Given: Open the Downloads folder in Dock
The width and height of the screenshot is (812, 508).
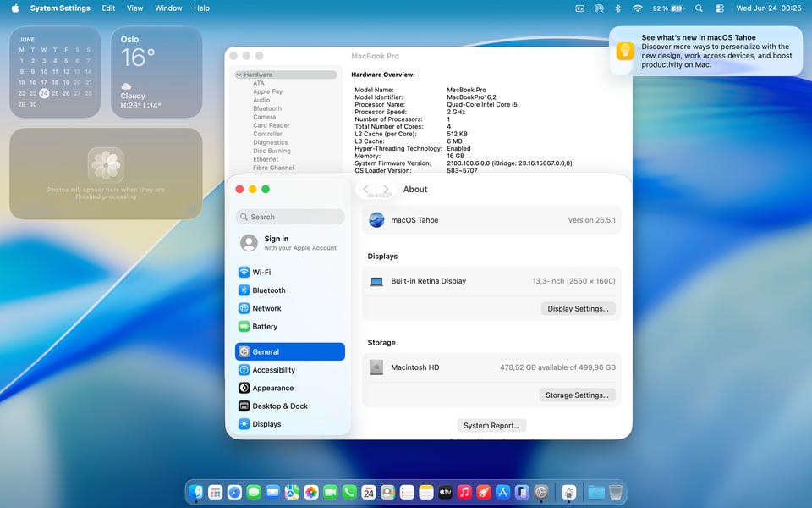Looking at the screenshot, I should click(596, 492).
